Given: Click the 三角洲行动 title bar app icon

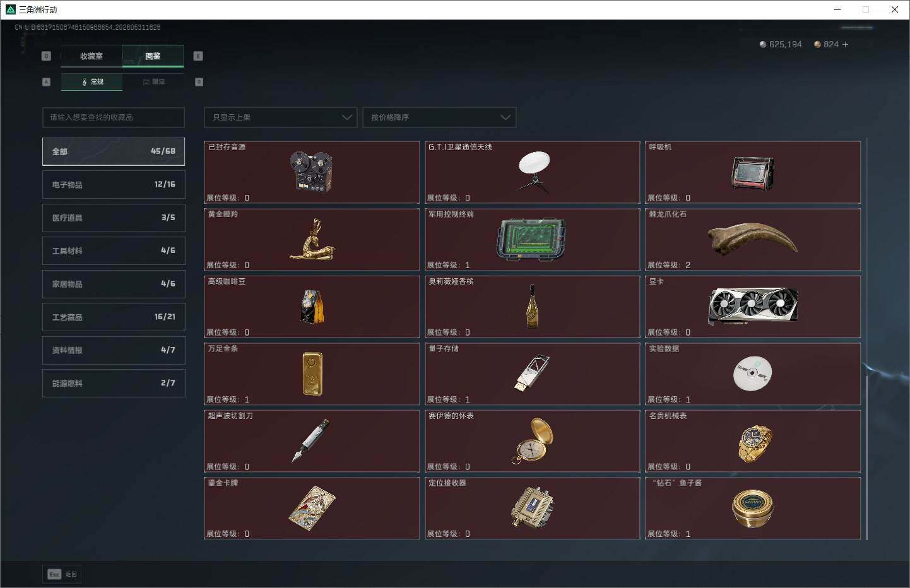Looking at the screenshot, I should (x=10, y=9).
